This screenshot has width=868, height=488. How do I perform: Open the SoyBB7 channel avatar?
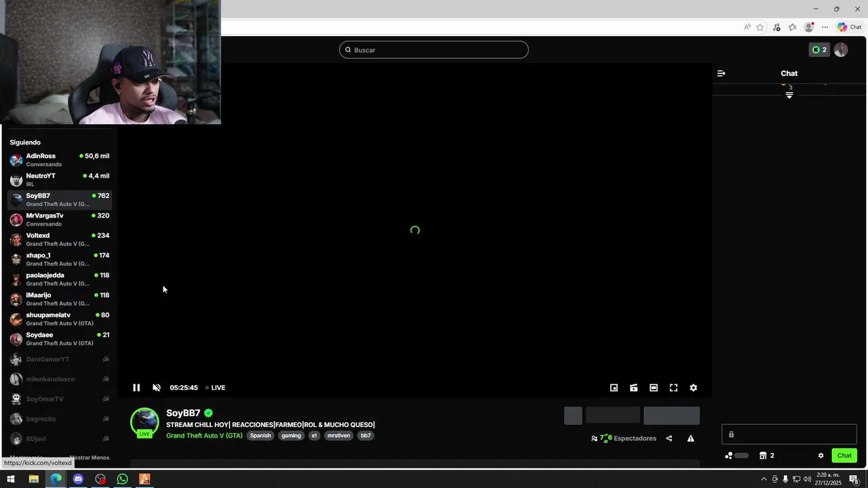coord(144,422)
